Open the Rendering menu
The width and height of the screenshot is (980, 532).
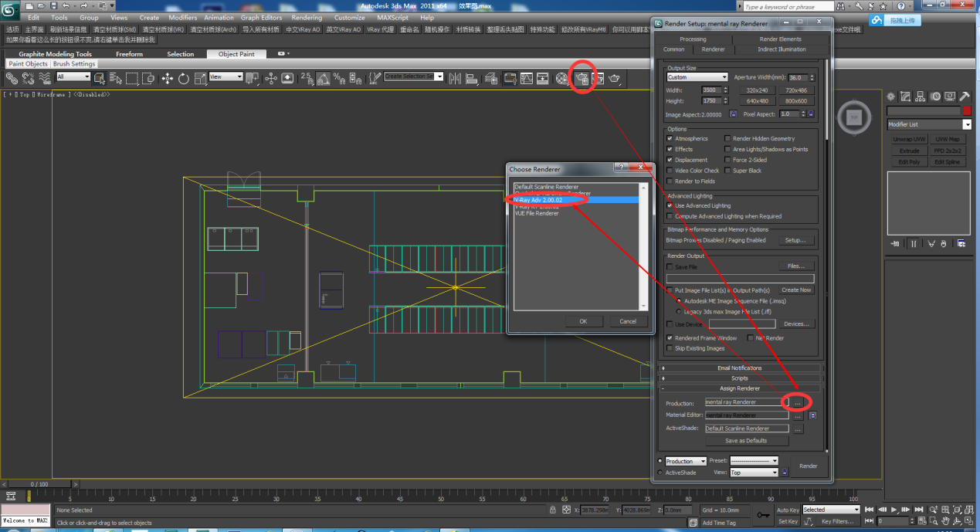(x=307, y=18)
